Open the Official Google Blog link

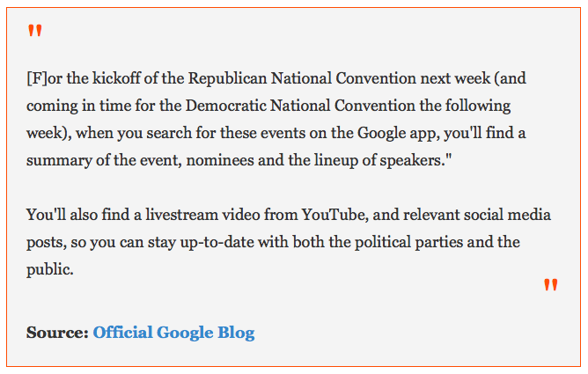click(x=173, y=333)
